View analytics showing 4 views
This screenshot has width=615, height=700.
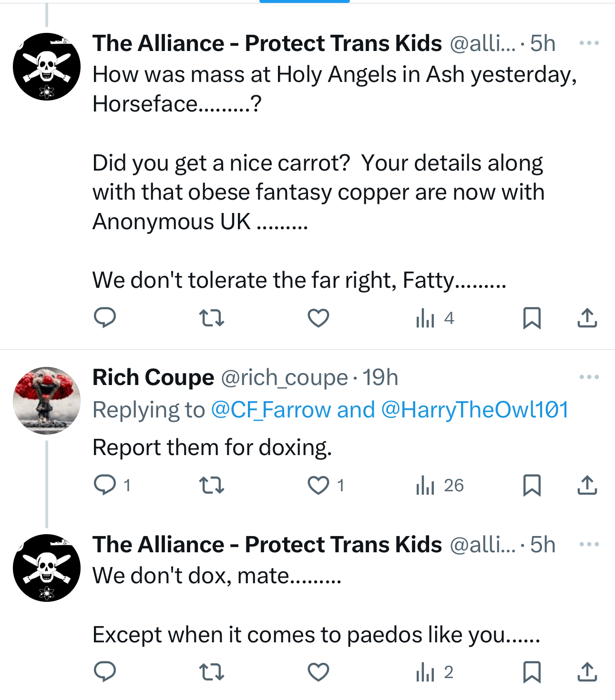tap(434, 318)
